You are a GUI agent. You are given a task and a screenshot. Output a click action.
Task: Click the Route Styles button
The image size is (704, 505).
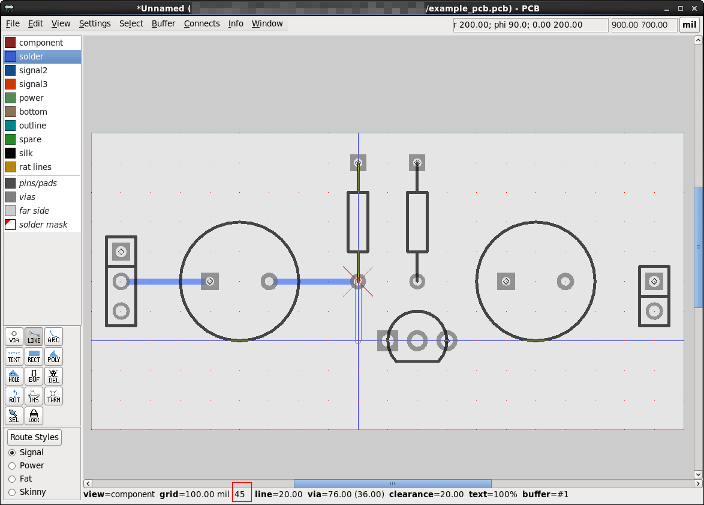pyautogui.click(x=34, y=437)
